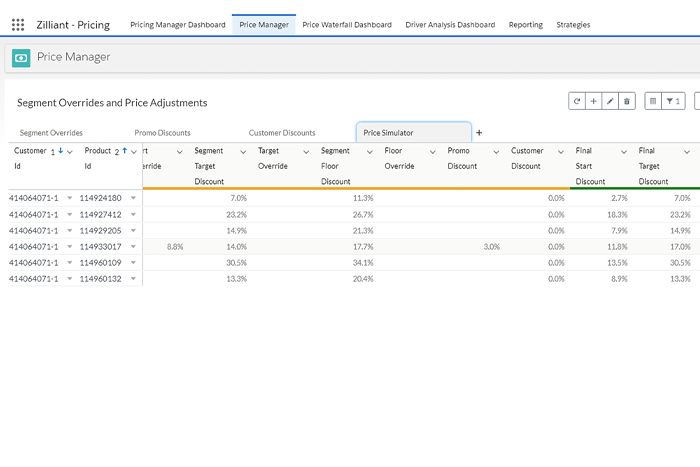700x467 pixels.
Task: Click the pencil edit icon
Action: point(610,101)
